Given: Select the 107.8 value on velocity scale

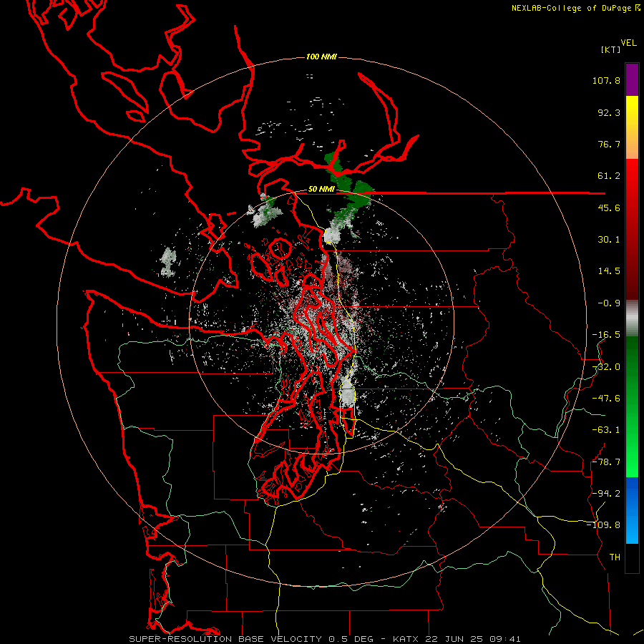Looking at the screenshot, I should click(606, 80).
